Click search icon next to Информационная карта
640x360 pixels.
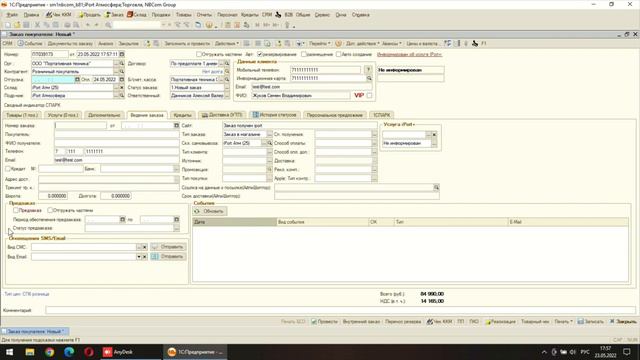(x=369, y=78)
